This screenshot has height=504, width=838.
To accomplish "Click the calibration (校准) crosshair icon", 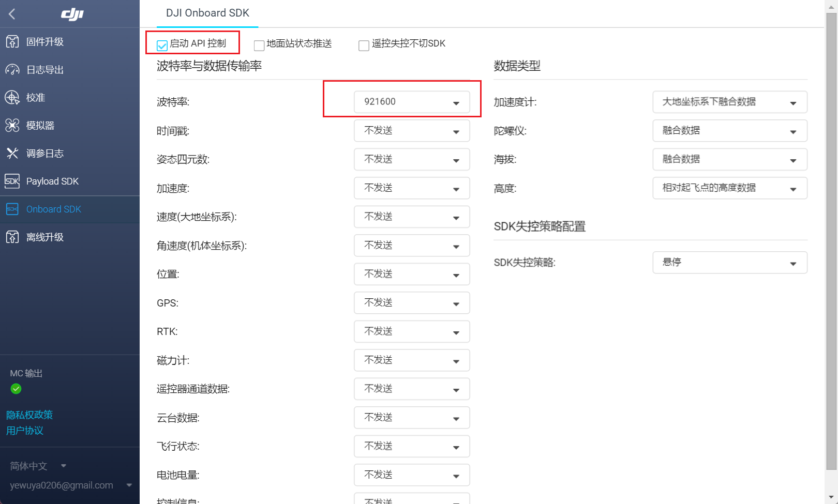I will click(x=12, y=98).
